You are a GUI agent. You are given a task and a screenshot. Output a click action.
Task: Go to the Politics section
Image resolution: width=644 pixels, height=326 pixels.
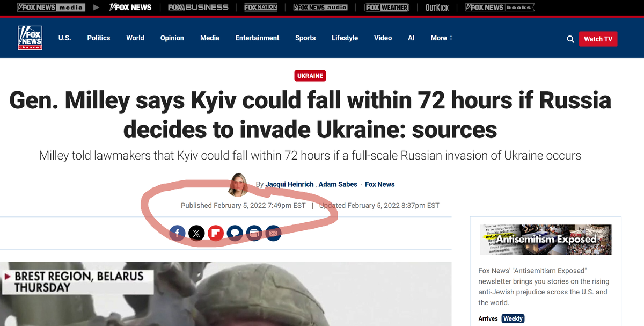pyautogui.click(x=99, y=38)
